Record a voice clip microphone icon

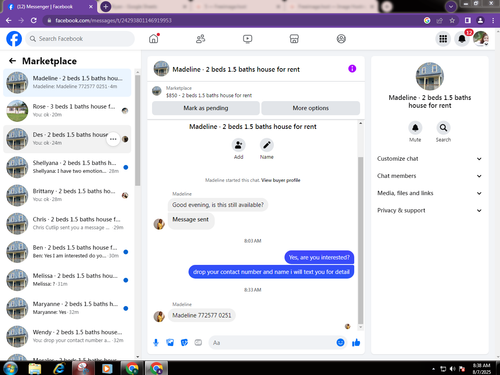point(156,343)
